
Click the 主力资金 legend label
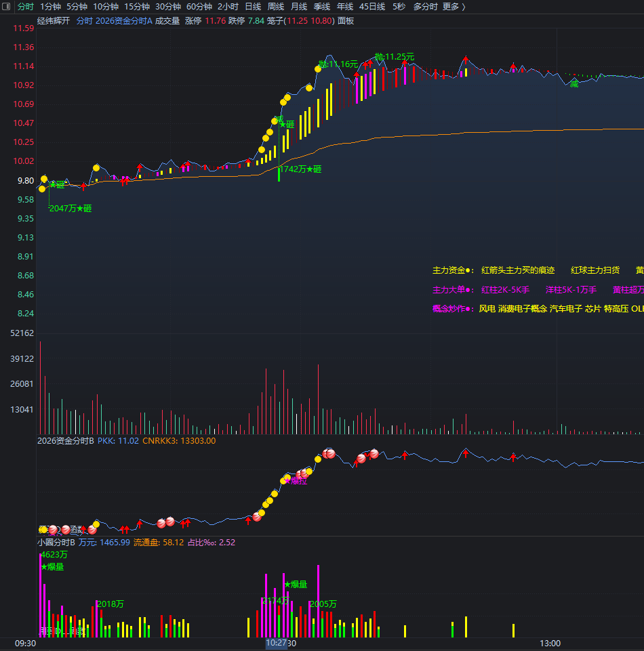pyautogui.click(x=451, y=270)
